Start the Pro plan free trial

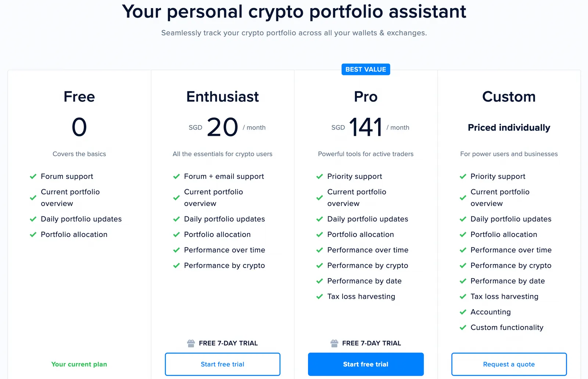pos(366,364)
